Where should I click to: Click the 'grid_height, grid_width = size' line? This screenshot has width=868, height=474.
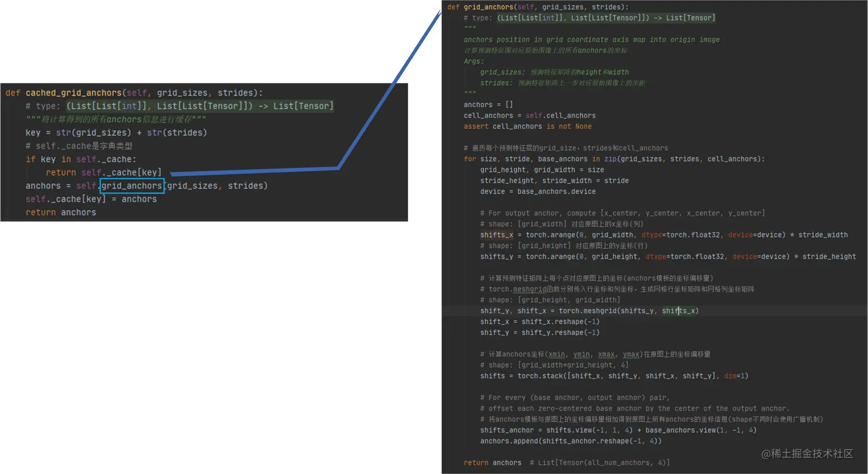click(x=542, y=170)
